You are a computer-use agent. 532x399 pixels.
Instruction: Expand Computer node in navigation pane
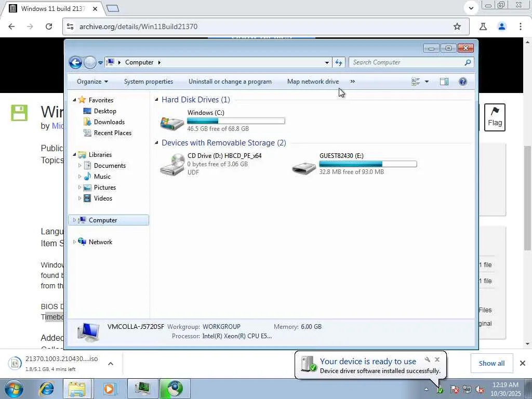pos(74,220)
